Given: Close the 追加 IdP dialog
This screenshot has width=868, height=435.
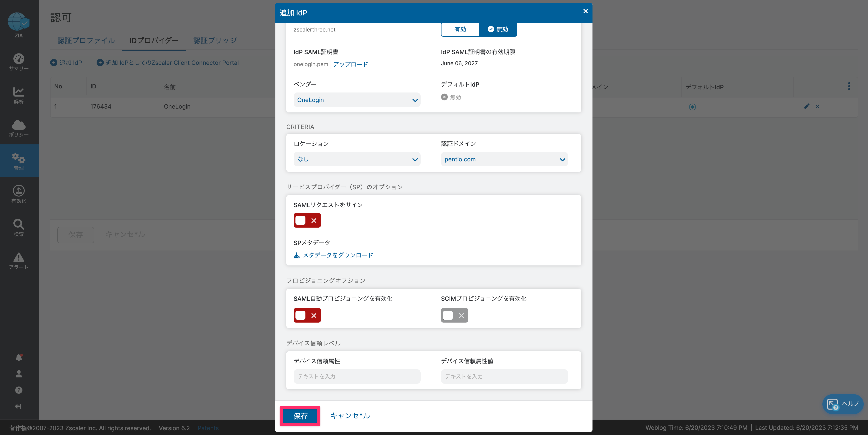Looking at the screenshot, I should (x=586, y=11).
